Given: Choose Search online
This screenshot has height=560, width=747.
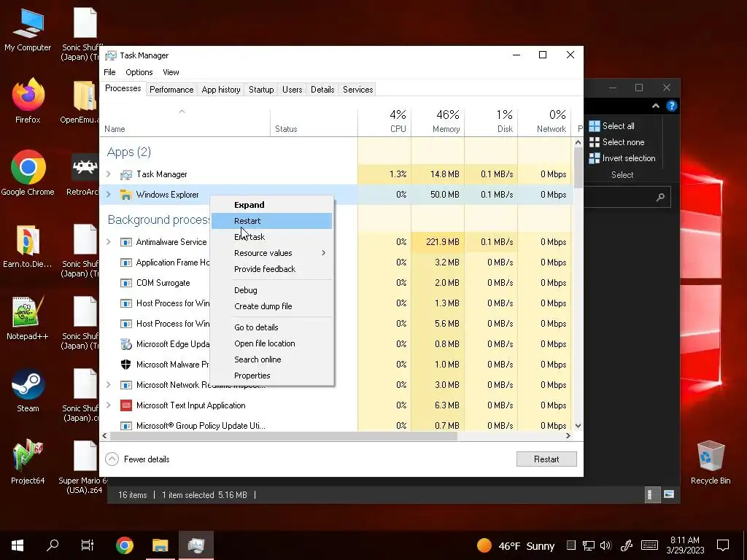Looking at the screenshot, I should [271, 359].
